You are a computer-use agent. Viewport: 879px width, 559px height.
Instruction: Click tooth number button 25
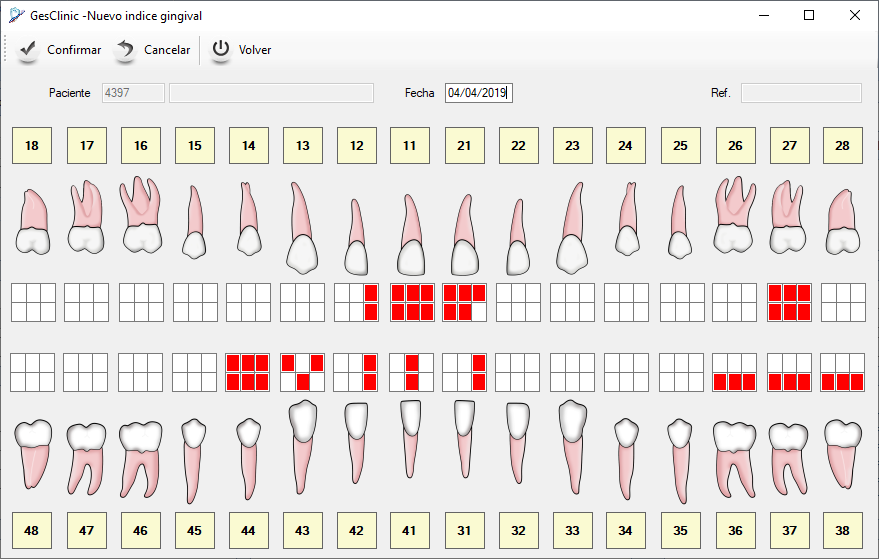681,145
